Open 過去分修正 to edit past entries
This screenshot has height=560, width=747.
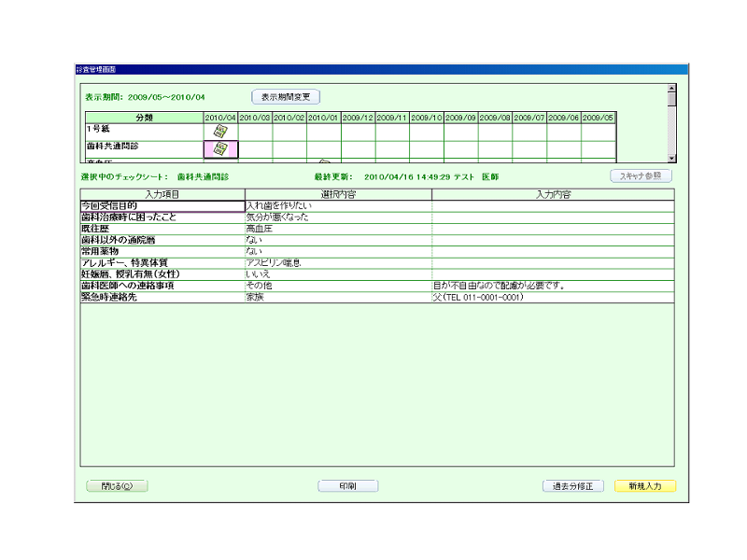point(574,486)
